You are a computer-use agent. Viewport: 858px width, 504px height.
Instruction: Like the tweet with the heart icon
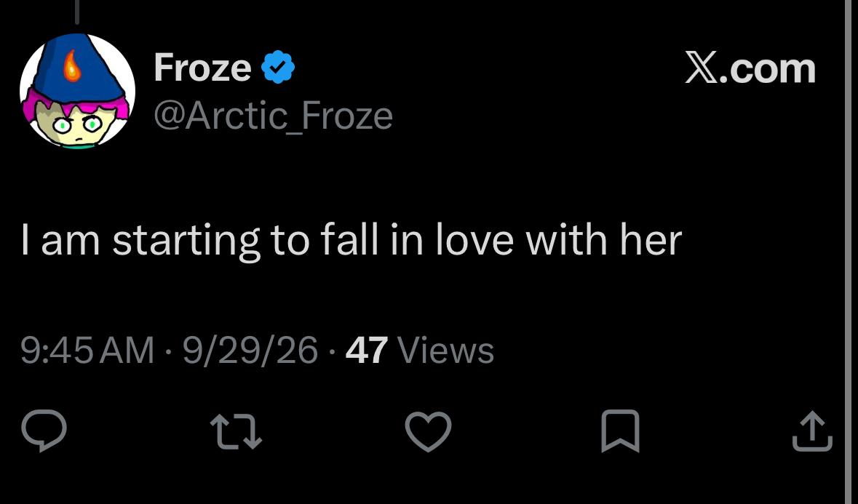coord(428,431)
